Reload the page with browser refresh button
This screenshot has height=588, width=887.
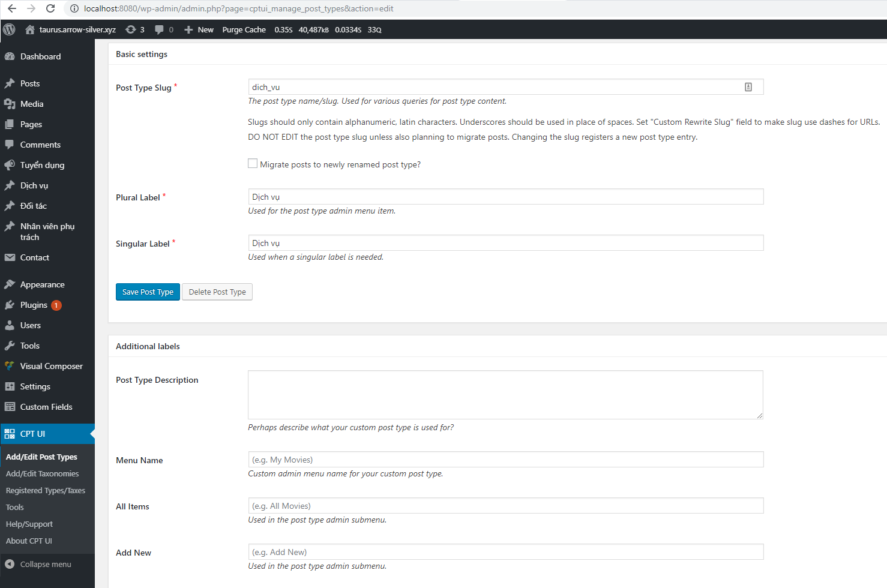click(50, 8)
